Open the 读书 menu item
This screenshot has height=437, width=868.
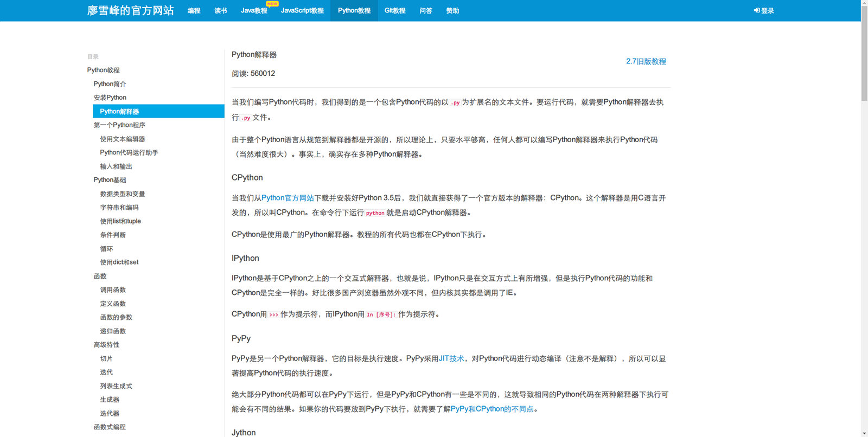[x=221, y=11]
